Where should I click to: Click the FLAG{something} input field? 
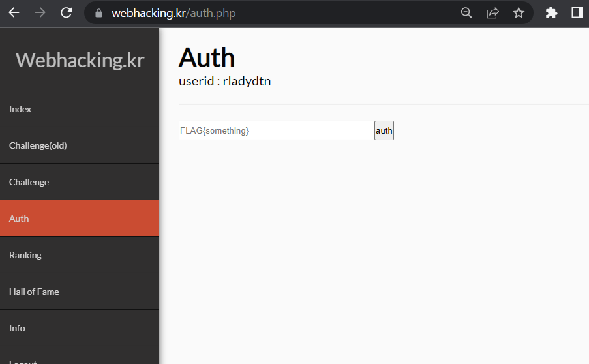(277, 130)
